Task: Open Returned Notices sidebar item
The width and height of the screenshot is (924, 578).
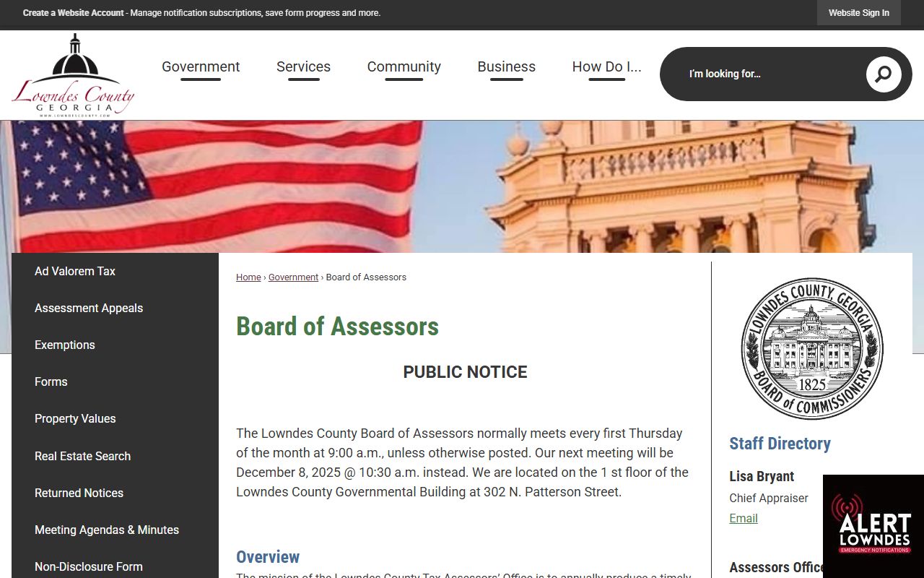Action: [x=115, y=493]
